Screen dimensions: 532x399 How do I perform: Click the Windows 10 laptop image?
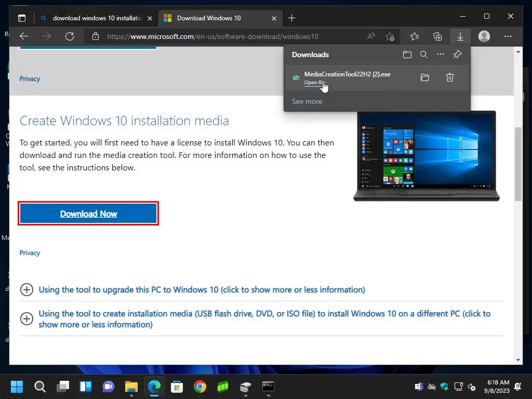coord(427,156)
